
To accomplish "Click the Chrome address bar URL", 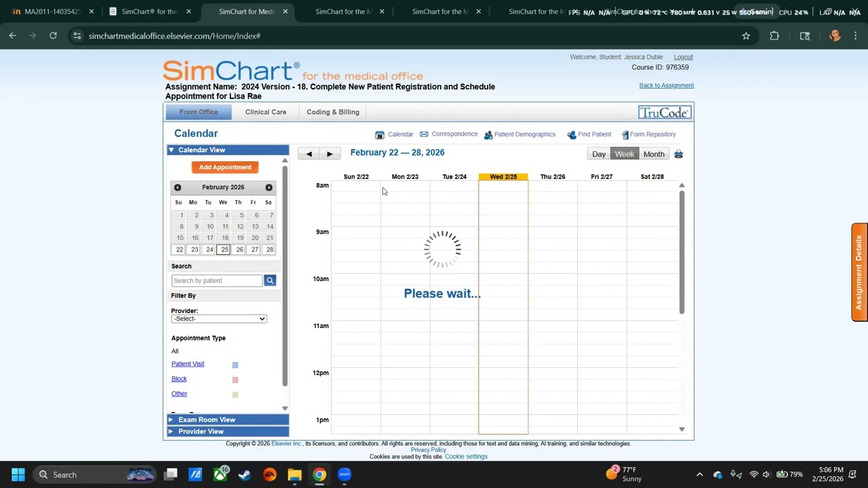I will (174, 36).
